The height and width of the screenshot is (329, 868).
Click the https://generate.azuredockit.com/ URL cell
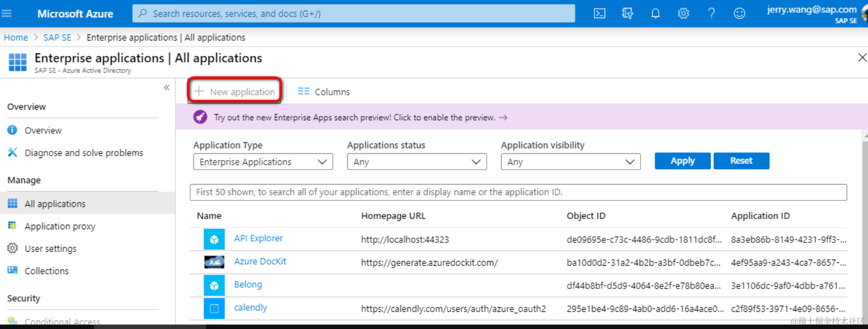429,263
